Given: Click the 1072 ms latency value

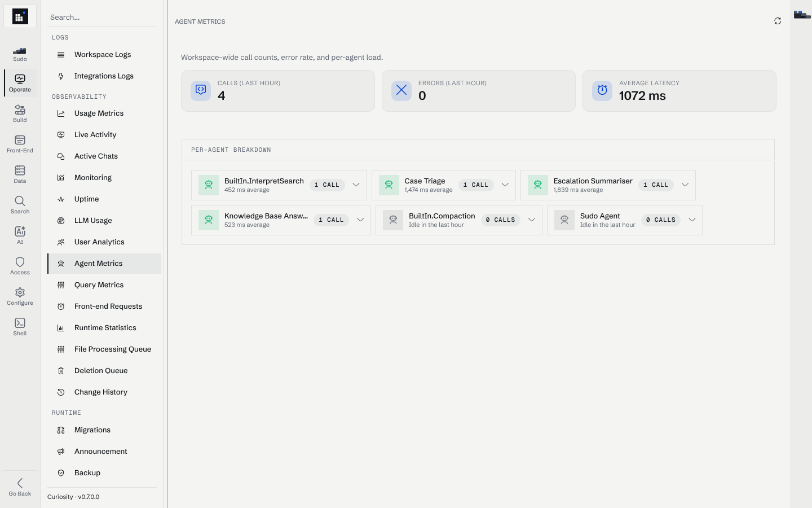Looking at the screenshot, I should (642, 96).
